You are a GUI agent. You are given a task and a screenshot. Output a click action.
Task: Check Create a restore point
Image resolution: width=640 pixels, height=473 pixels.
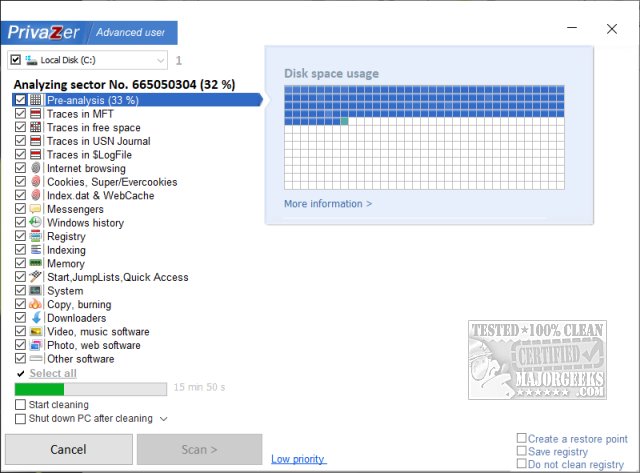(521, 438)
